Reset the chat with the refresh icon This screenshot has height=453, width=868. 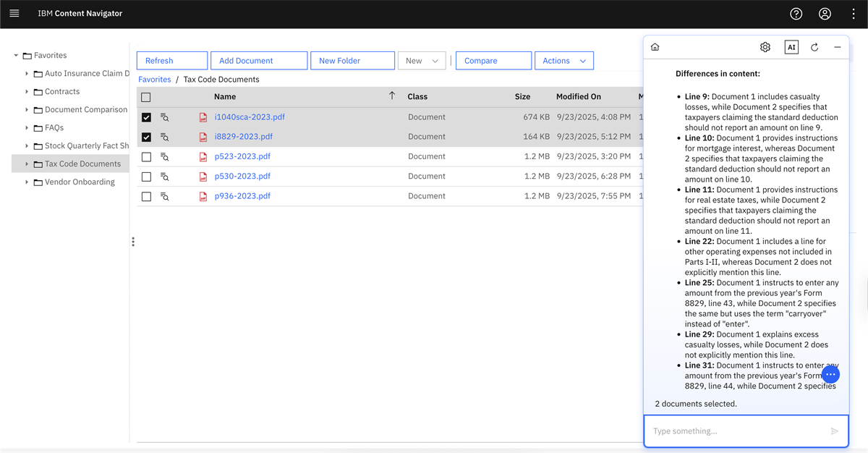coord(814,47)
